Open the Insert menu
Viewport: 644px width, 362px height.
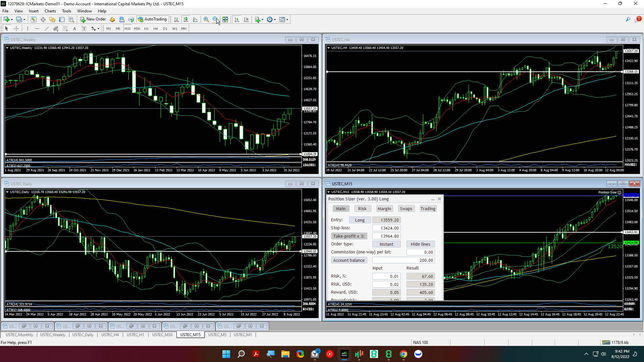(34, 11)
